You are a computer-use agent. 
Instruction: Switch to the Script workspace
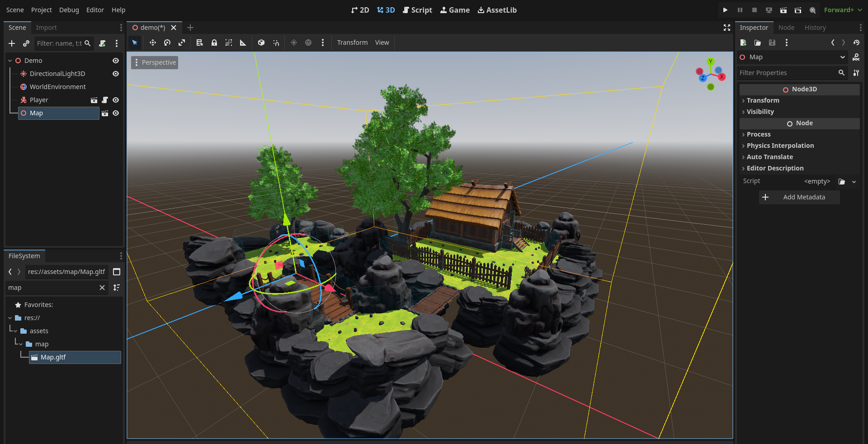point(417,10)
